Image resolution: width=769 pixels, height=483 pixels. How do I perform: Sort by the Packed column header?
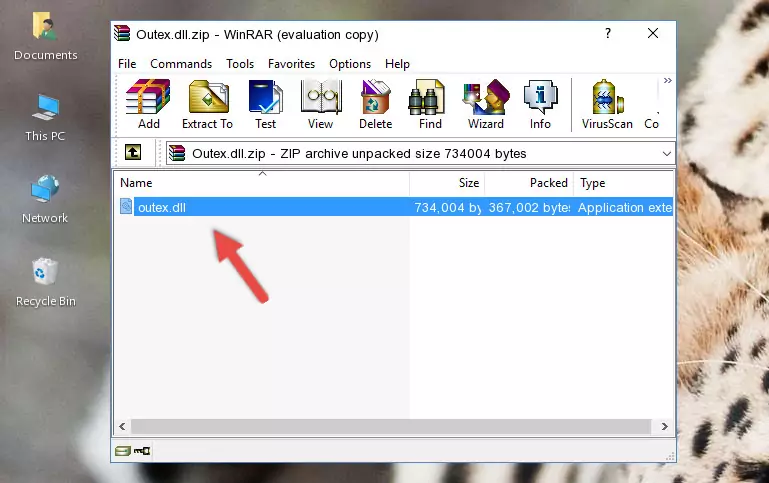pyautogui.click(x=529, y=183)
